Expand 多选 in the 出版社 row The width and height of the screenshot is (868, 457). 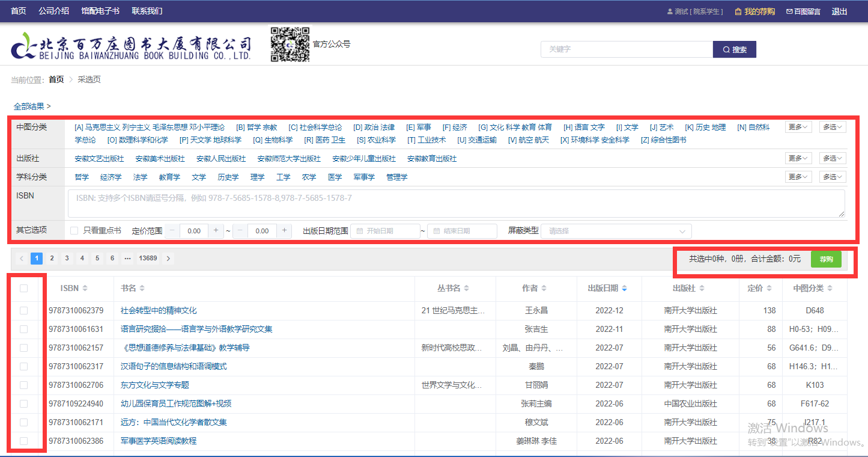[833, 158]
